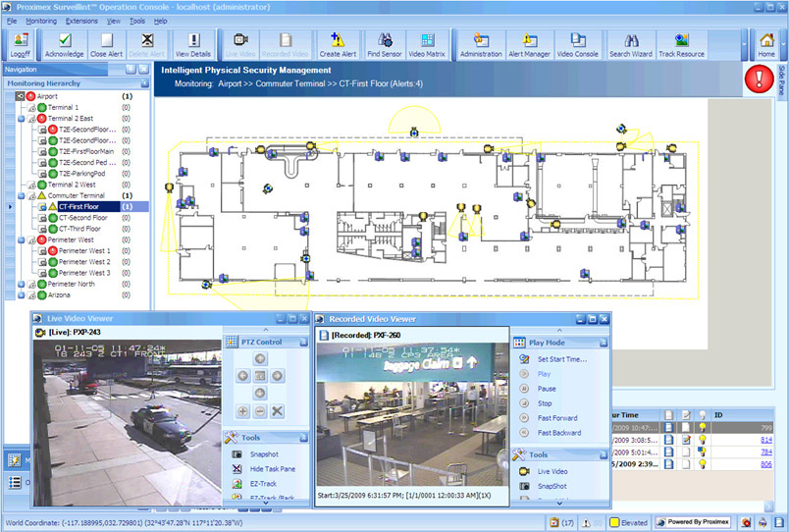The image size is (789, 532).
Task: Expand the Arizona tree node
Action: pyautogui.click(x=22, y=294)
